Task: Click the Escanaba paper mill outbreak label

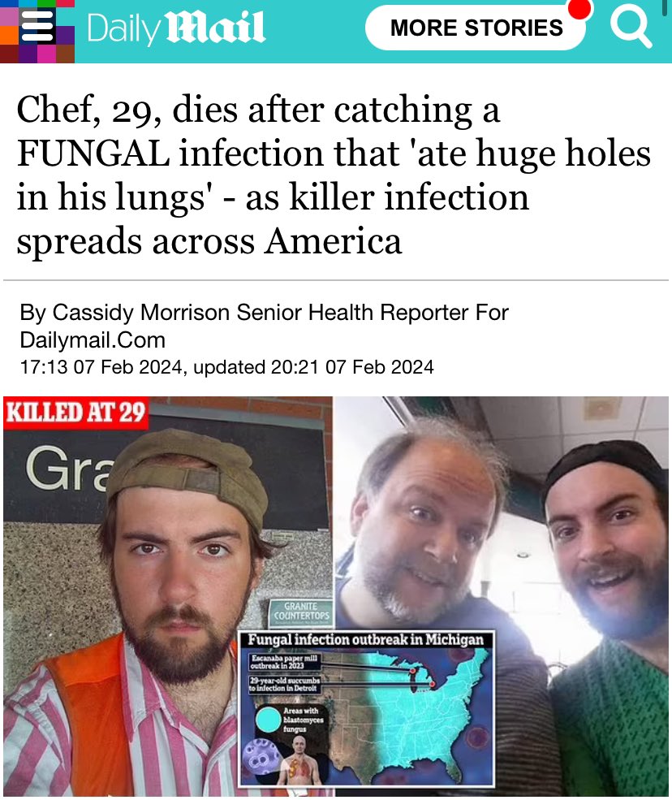Action: click(x=284, y=662)
